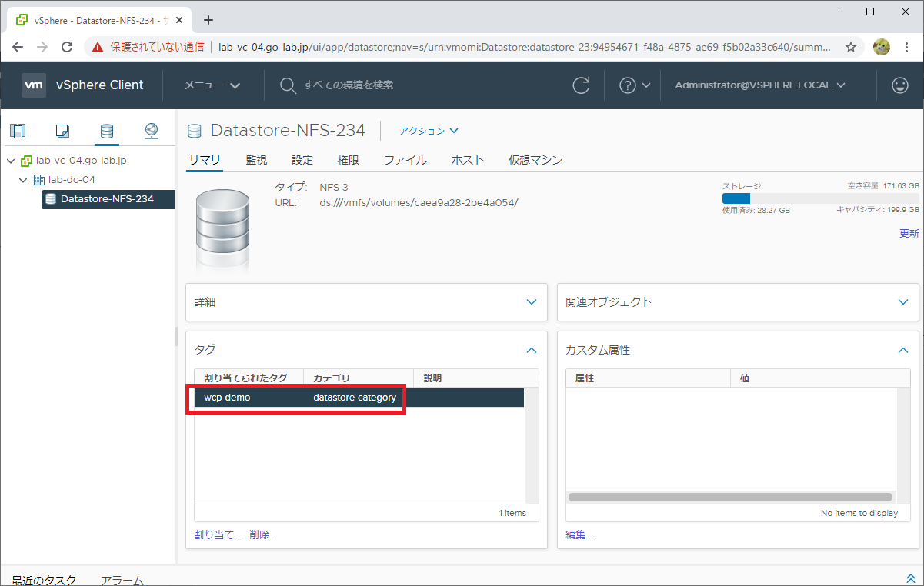Click the datastore-category cell
The height and width of the screenshot is (586, 924).
355,398
